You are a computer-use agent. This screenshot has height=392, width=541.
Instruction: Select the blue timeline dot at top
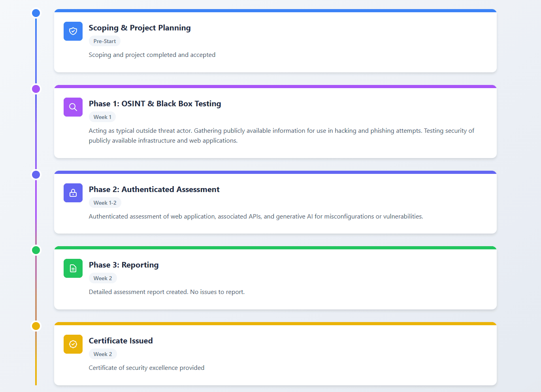[x=36, y=13]
